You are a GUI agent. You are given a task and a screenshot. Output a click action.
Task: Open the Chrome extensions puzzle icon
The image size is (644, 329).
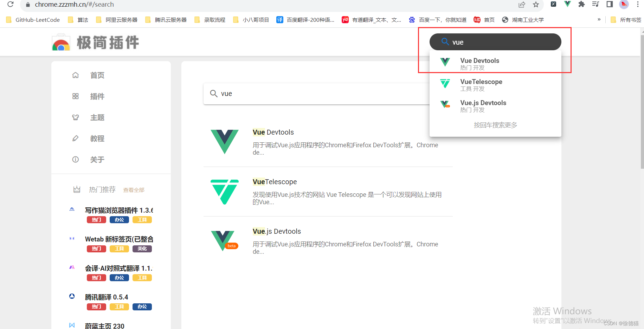[581, 5]
